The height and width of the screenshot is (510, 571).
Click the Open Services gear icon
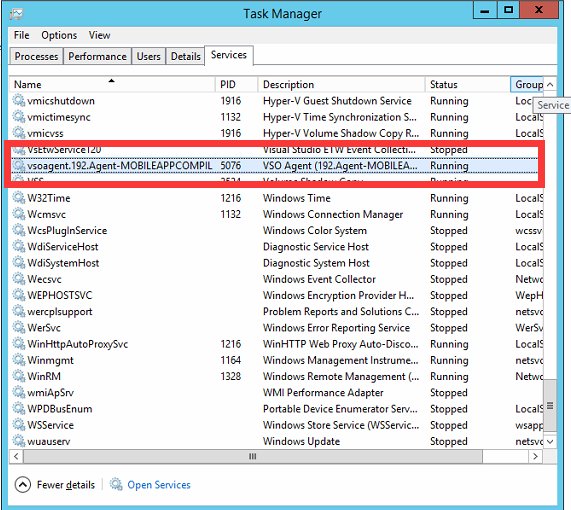tap(116, 484)
